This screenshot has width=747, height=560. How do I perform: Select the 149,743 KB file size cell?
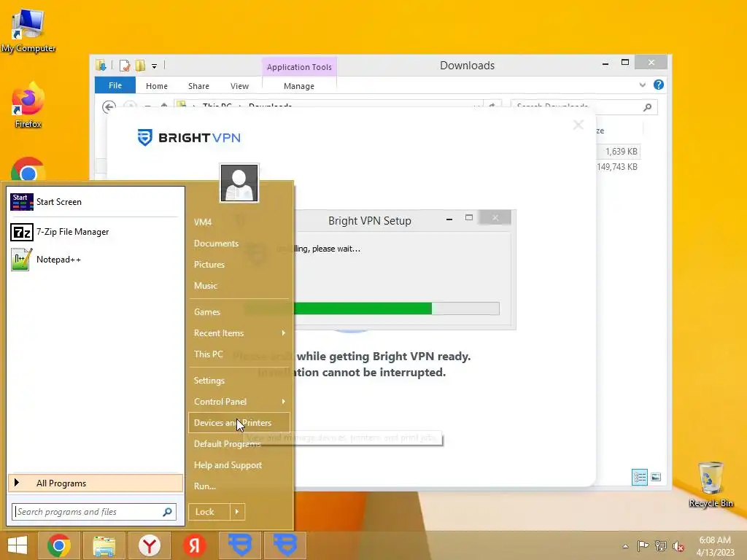[x=617, y=167]
